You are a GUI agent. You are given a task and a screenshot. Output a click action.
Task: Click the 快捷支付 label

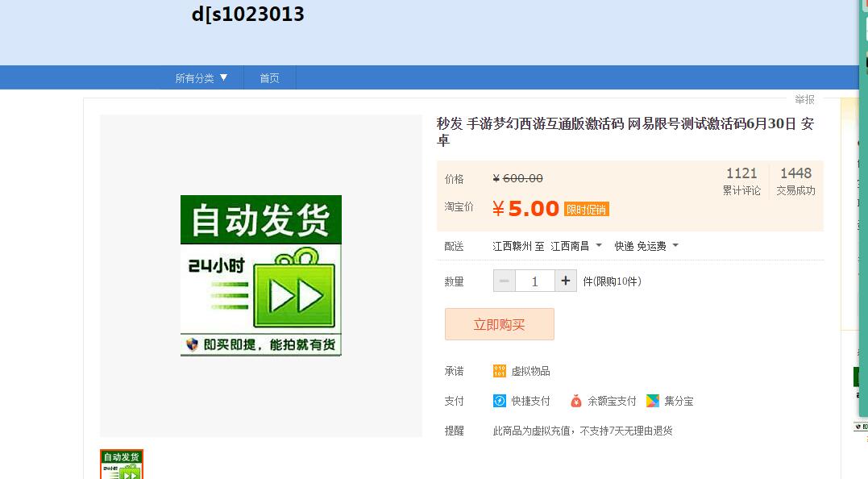click(530, 401)
